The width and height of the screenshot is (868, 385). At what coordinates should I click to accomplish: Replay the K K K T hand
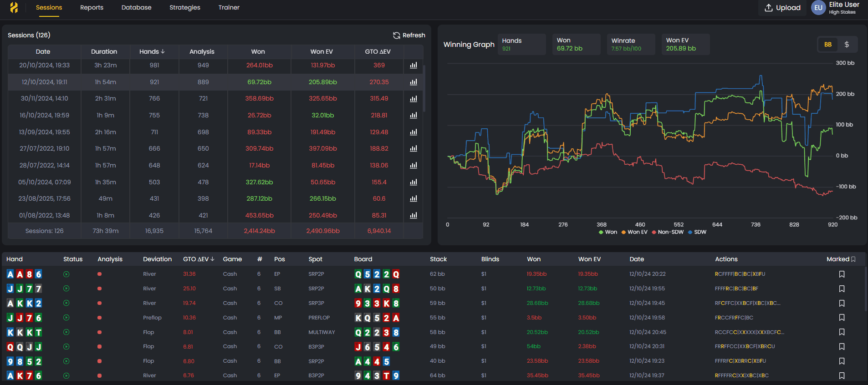pos(66,332)
